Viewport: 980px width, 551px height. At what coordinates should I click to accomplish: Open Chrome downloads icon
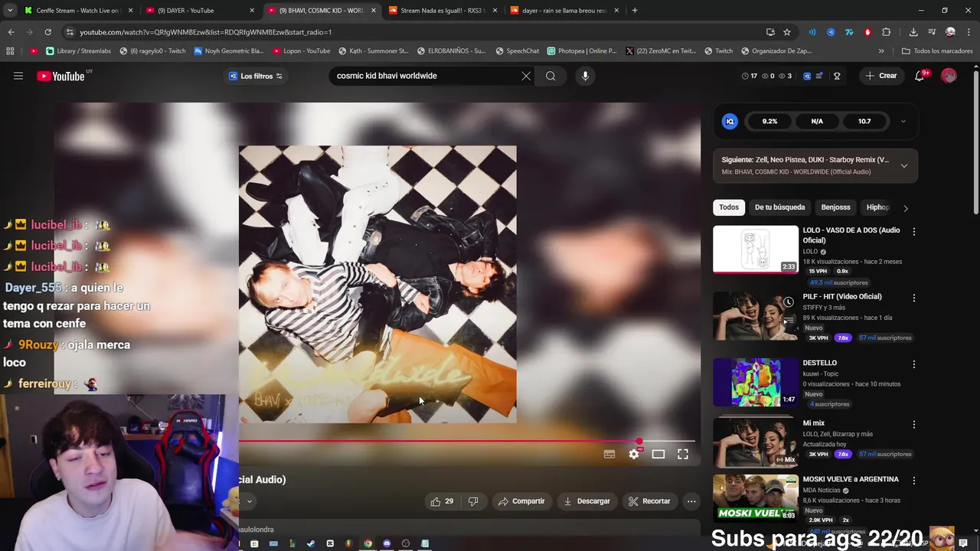point(913,32)
